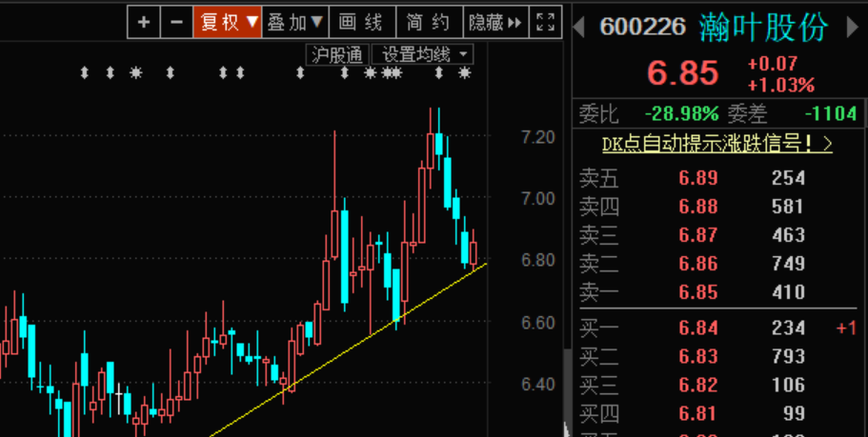The image size is (868, 437).
Task: Click the first event marker icon above chart
Action: point(84,72)
